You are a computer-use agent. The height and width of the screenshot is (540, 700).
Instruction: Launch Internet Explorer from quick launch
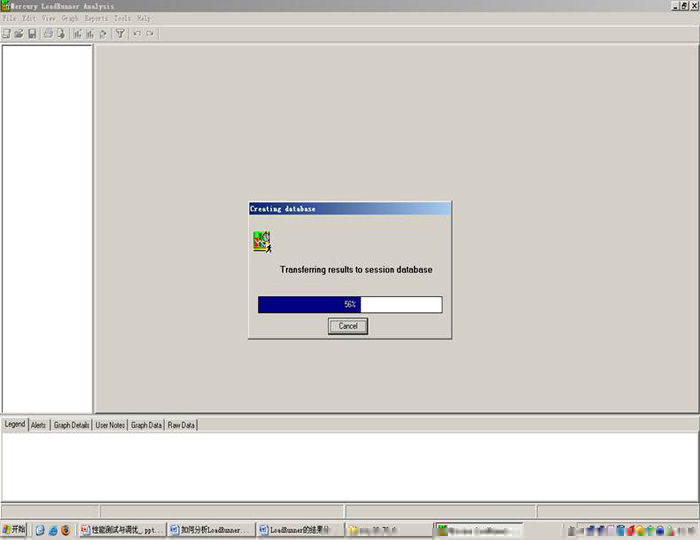pos(53,530)
